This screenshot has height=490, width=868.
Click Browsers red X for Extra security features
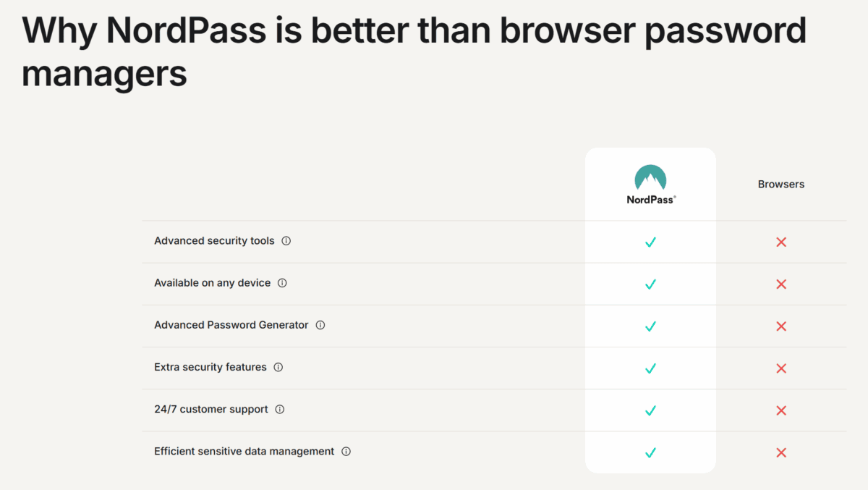click(x=781, y=368)
